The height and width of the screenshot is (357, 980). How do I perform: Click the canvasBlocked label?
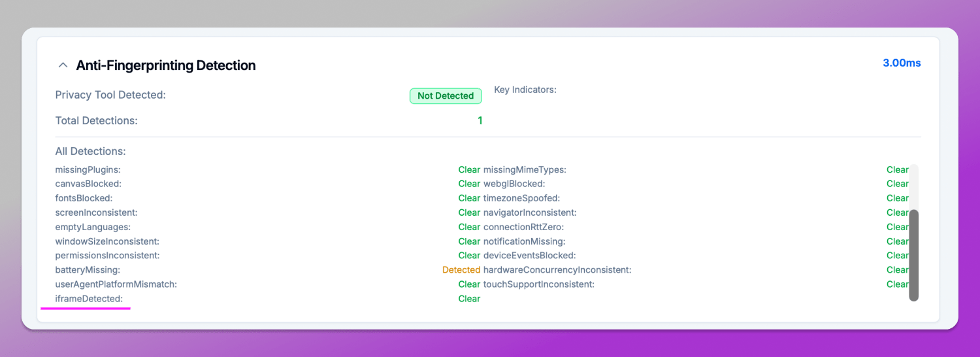88,184
